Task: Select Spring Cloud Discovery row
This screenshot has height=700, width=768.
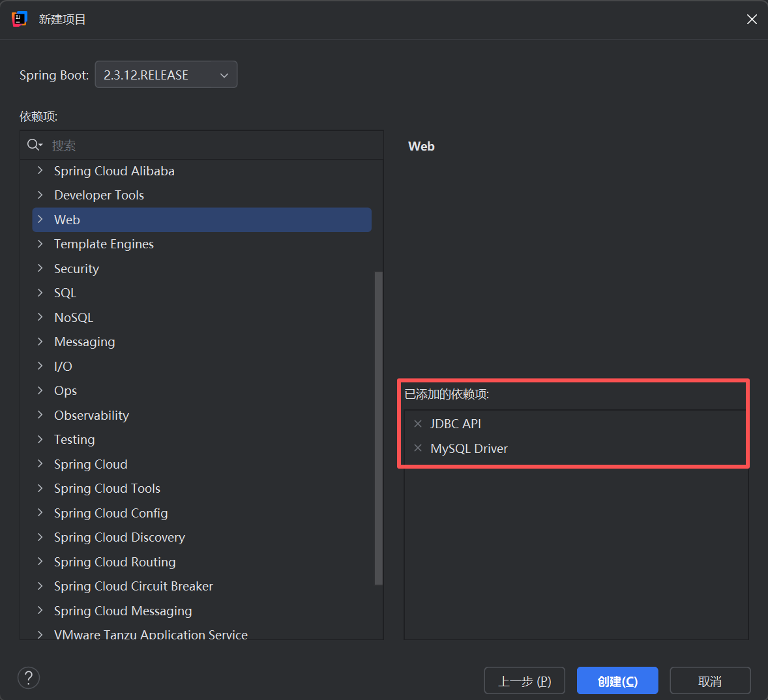Action: click(202, 538)
